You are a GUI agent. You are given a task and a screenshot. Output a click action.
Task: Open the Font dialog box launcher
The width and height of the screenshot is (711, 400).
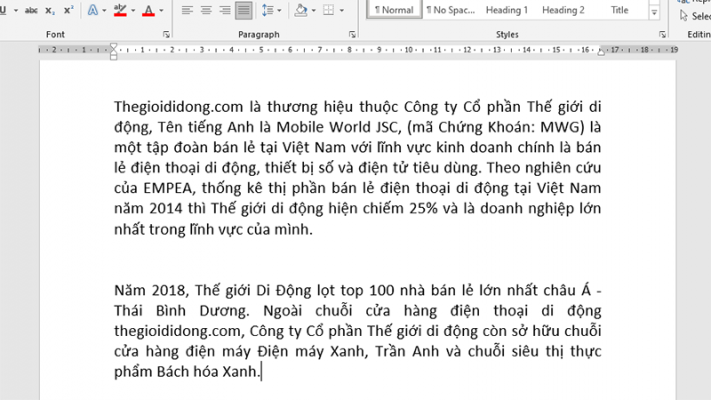pyautogui.click(x=166, y=34)
